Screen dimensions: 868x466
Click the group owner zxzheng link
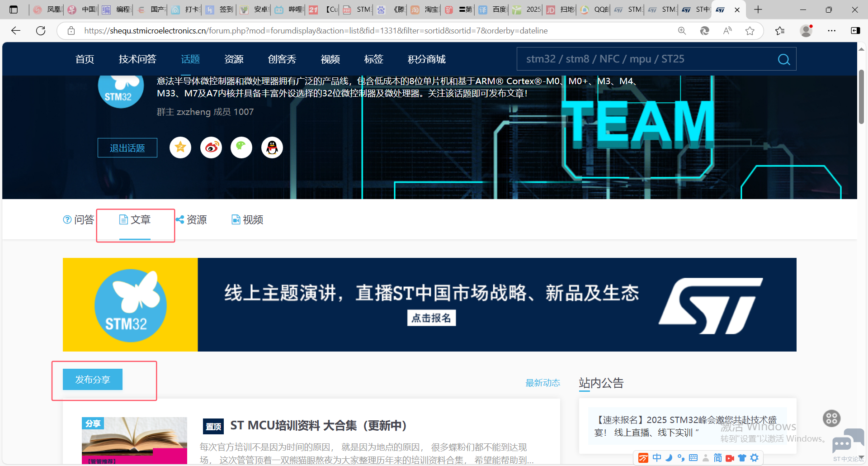tap(193, 112)
